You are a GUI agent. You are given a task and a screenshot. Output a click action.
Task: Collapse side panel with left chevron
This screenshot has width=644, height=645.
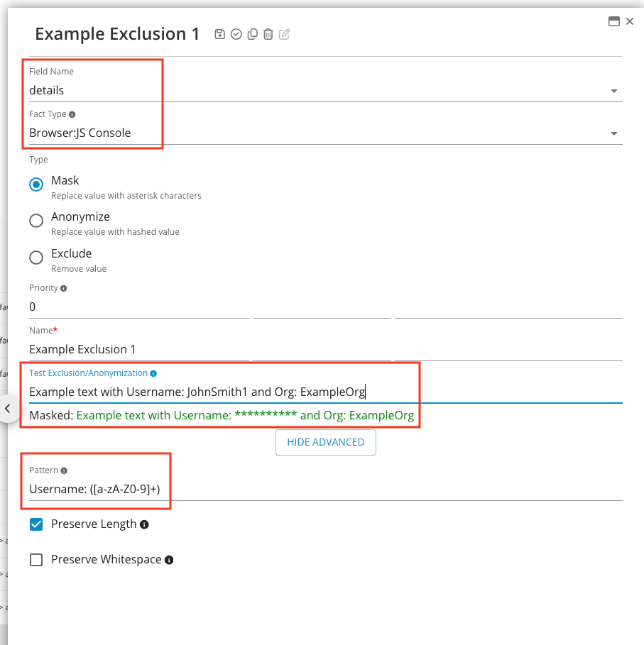coord(8,409)
